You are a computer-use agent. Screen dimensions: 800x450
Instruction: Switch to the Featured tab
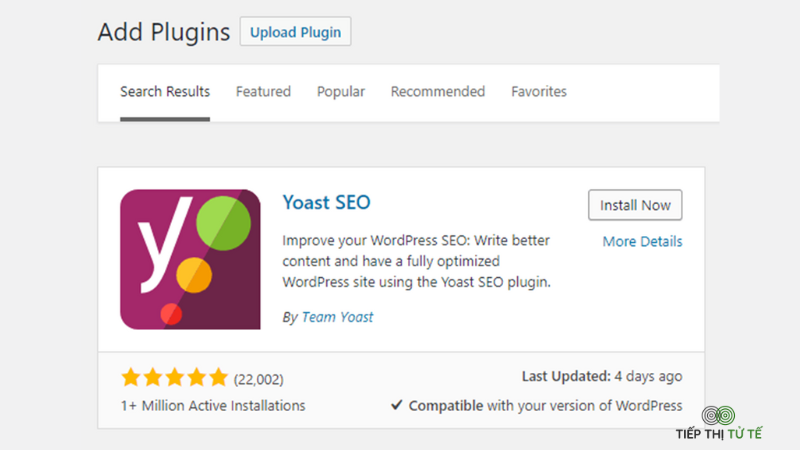pyautogui.click(x=263, y=92)
